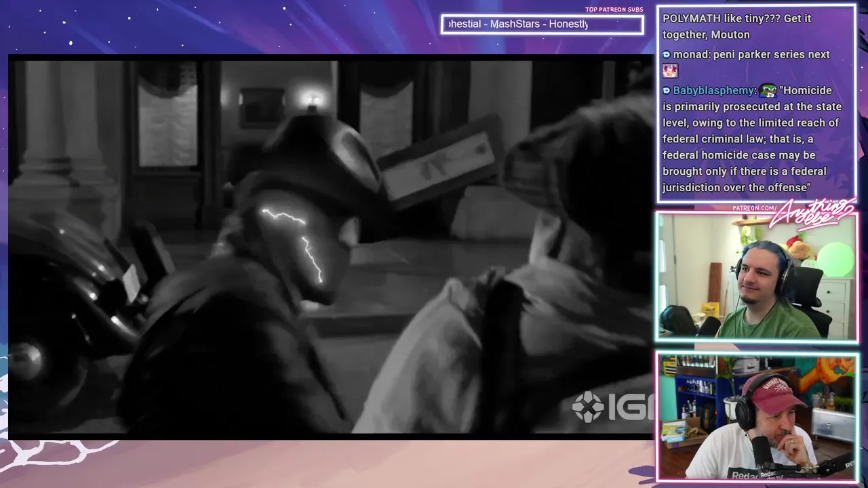This screenshot has height=488, width=868.
Task: Click the upper webcam feed with blue-haired streamer
Action: pyautogui.click(x=757, y=277)
